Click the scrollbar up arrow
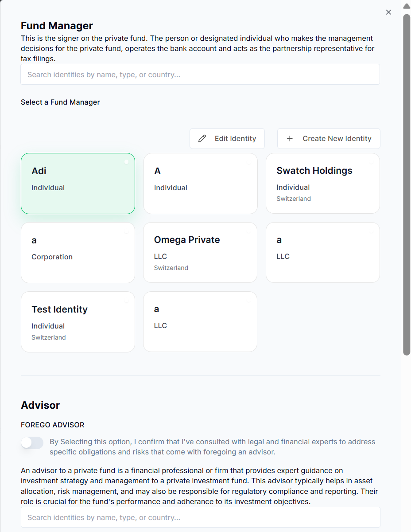The height and width of the screenshot is (532, 411). click(407, 6)
